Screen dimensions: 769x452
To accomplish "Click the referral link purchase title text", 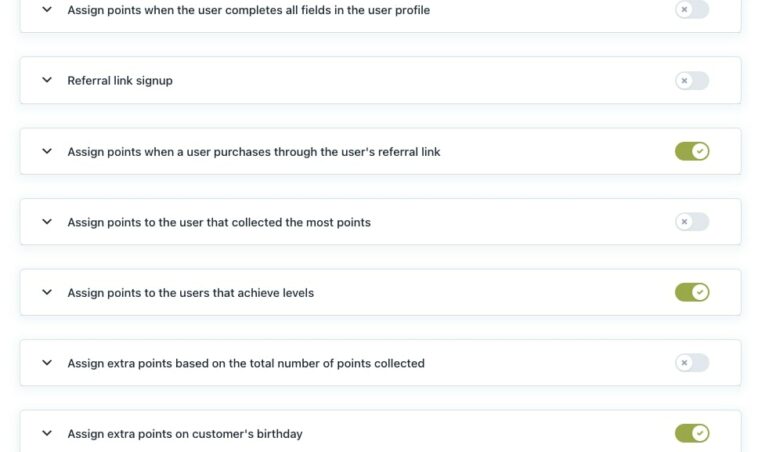I will coord(254,152).
